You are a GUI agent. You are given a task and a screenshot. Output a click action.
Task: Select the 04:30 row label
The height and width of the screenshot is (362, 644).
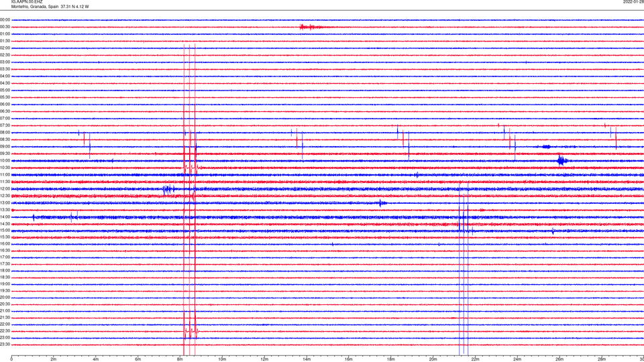(5, 83)
